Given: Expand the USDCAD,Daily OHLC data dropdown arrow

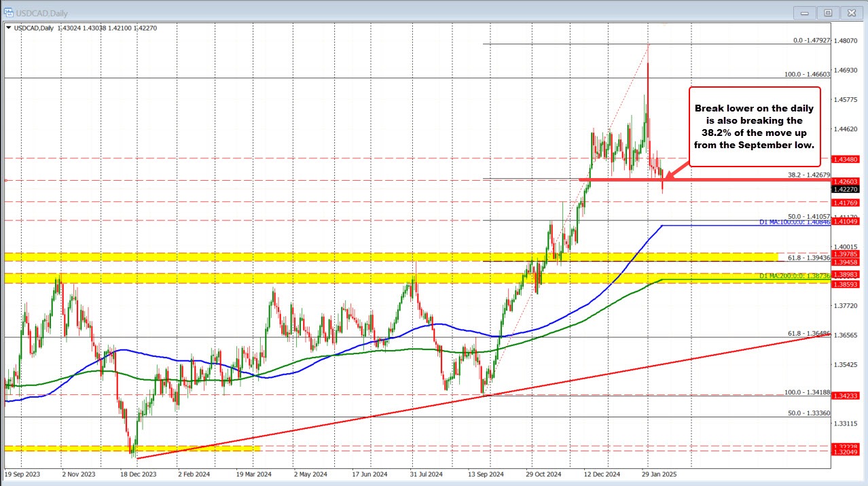Looking at the screenshot, I should click(7, 29).
